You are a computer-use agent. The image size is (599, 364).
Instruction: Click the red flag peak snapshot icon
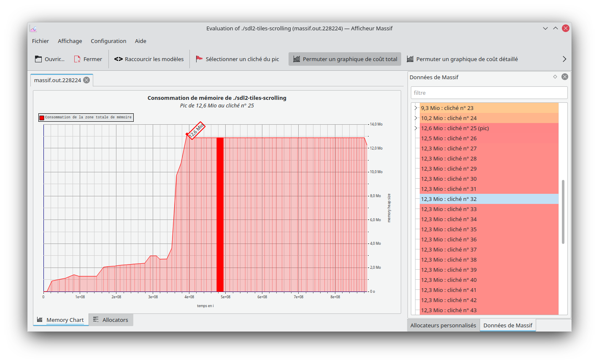(200, 59)
